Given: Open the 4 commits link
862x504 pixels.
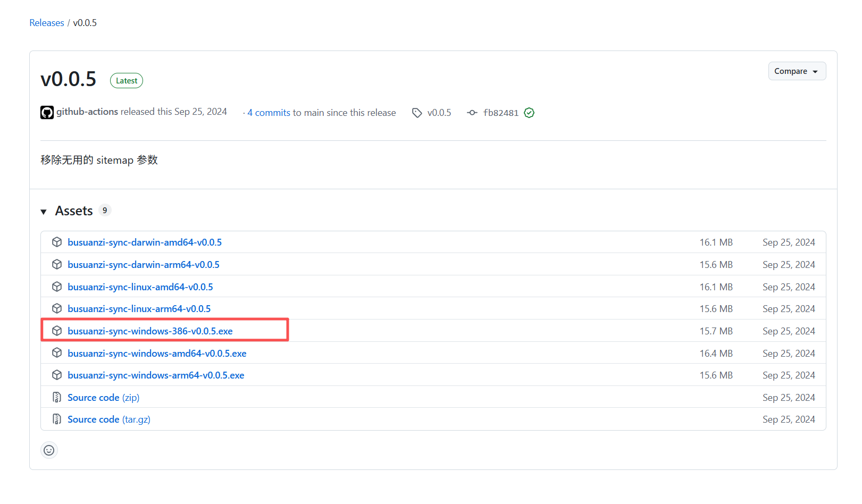Looking at the screenshot, I should [x=269, y=113].
